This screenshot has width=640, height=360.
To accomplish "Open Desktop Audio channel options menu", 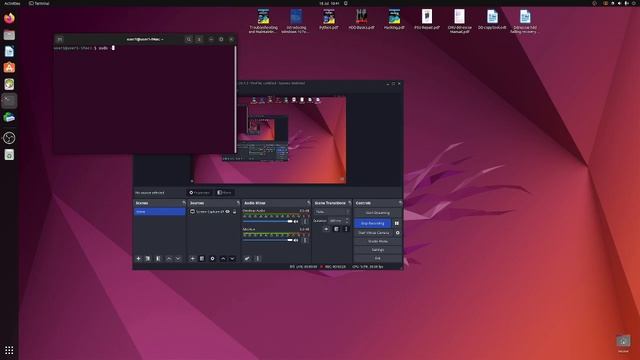I will click(305, 222).
